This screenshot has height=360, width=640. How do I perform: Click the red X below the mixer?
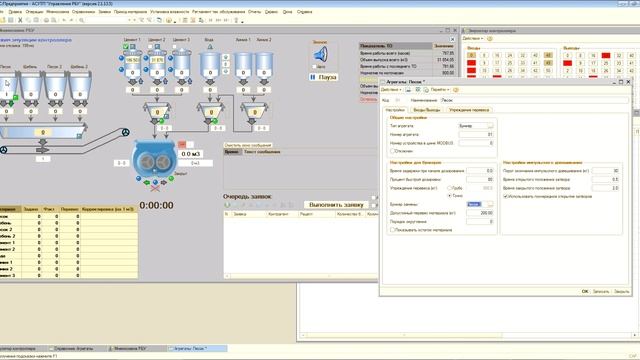tap(155, 189)
